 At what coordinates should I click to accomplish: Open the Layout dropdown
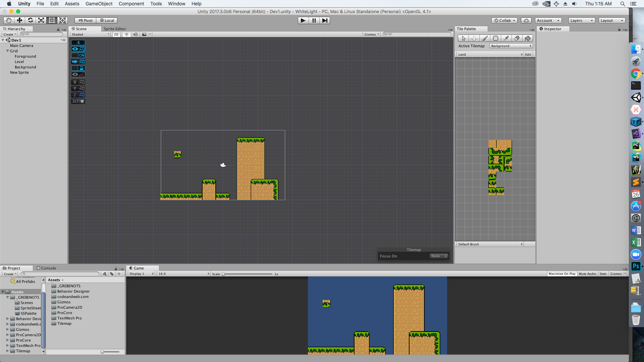tap(612, 20)
